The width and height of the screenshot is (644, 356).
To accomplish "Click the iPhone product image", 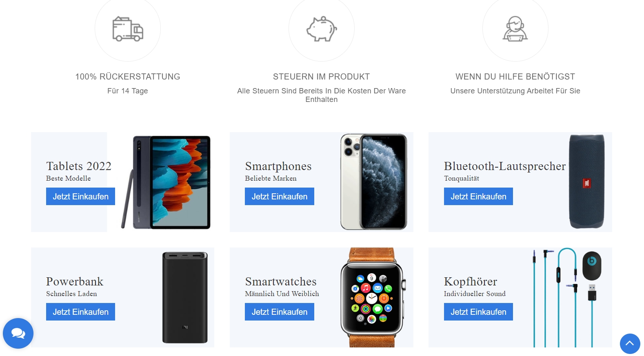I will pyautogui.click(x=373, y=182).
